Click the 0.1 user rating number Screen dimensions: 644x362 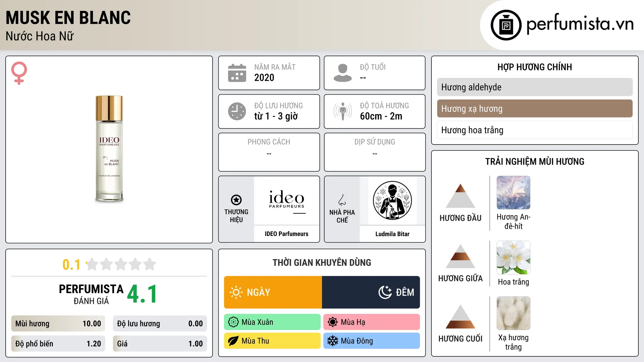coord(71,265)
